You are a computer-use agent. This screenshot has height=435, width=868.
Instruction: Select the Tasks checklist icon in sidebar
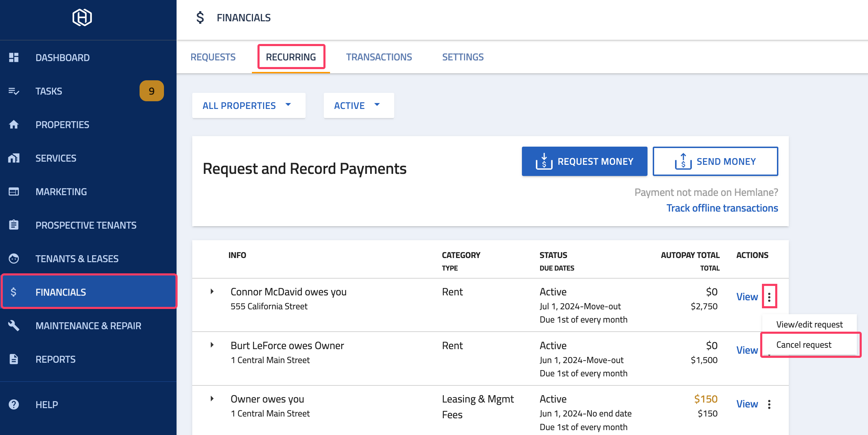(14, 91)
